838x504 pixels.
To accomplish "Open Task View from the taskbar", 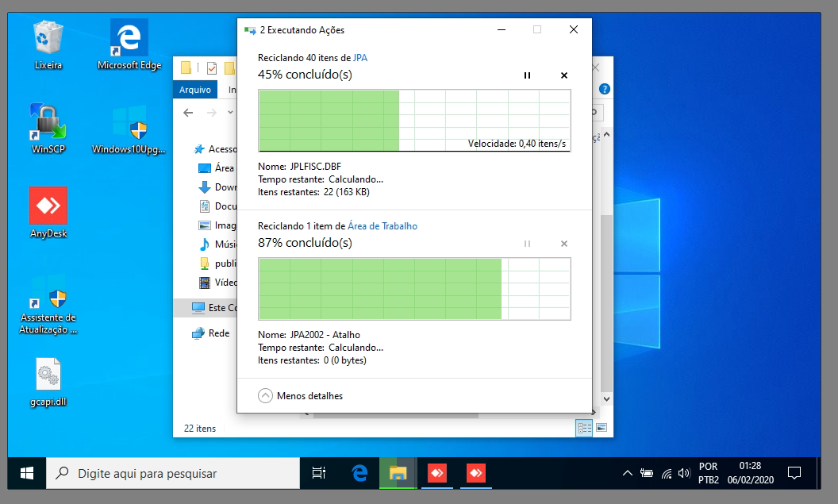I will tap(319, 473).
